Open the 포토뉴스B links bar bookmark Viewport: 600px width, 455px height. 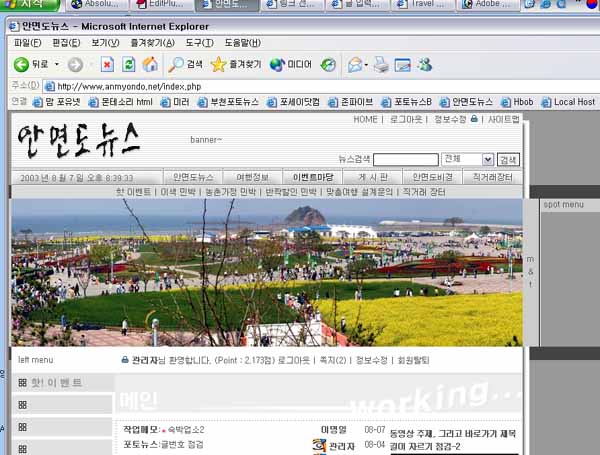(412, 102)
